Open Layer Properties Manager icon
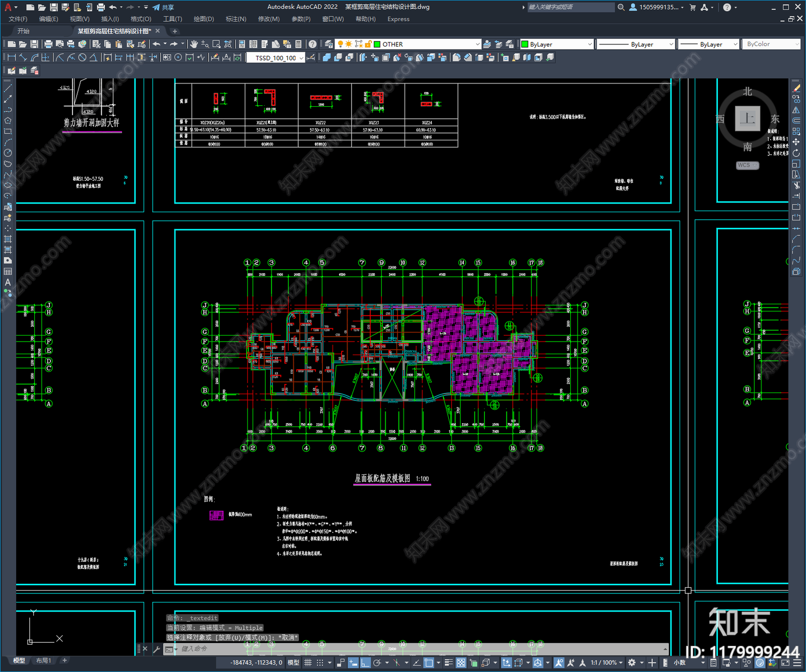The height and width of the screenshot is (672, 806). tap(329, 44)
